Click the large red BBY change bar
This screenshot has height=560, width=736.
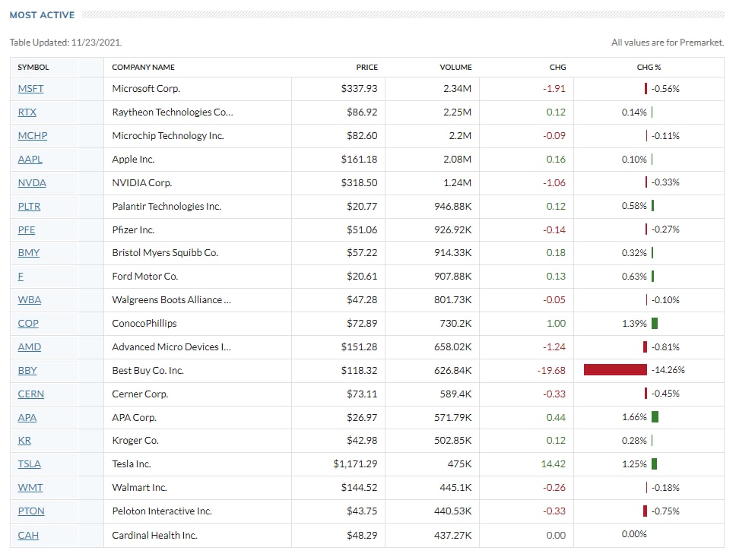615,369
